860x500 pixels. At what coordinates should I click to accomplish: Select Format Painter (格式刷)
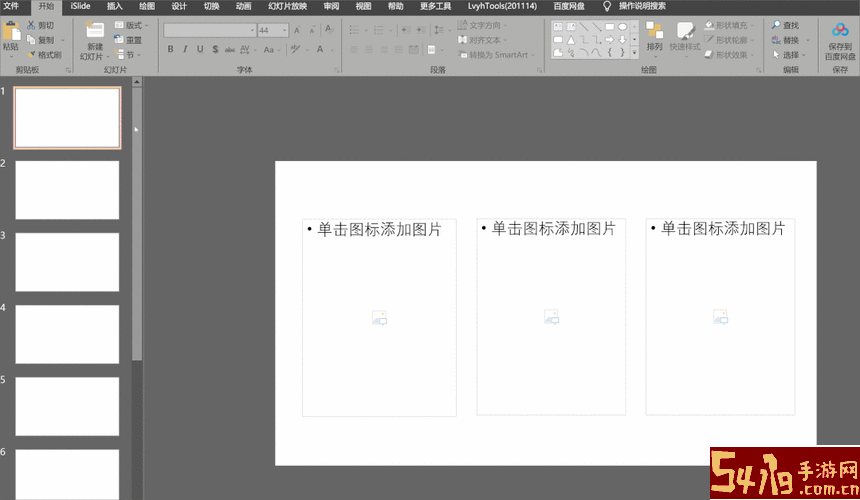coord(44,55)
